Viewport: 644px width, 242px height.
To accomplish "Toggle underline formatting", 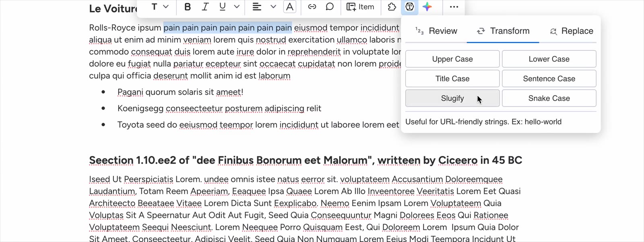I will point(222,7).
